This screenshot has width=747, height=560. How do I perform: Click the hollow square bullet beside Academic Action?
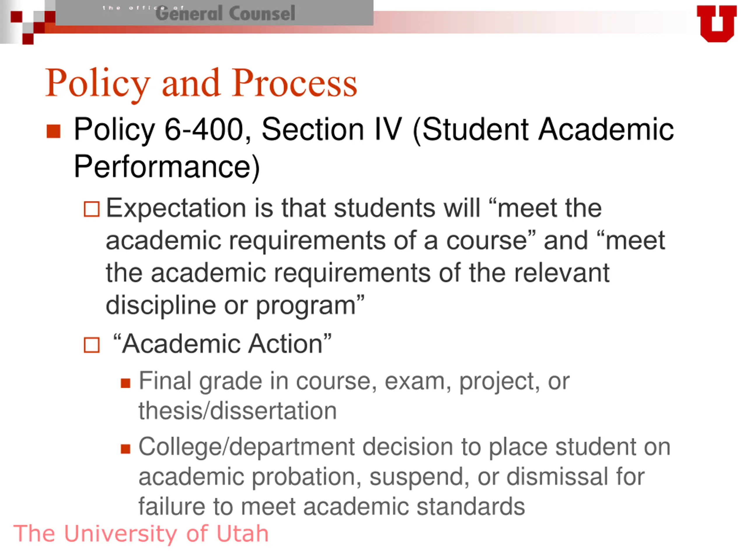point(92,345)
